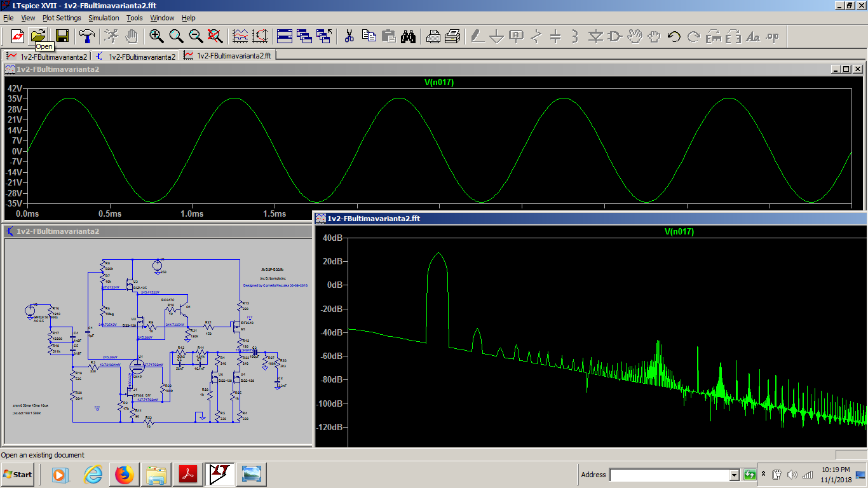The height and width of the screenshot is (488, 868).
Task: Run the simulation with running-man icon
Action: [112, 36]
